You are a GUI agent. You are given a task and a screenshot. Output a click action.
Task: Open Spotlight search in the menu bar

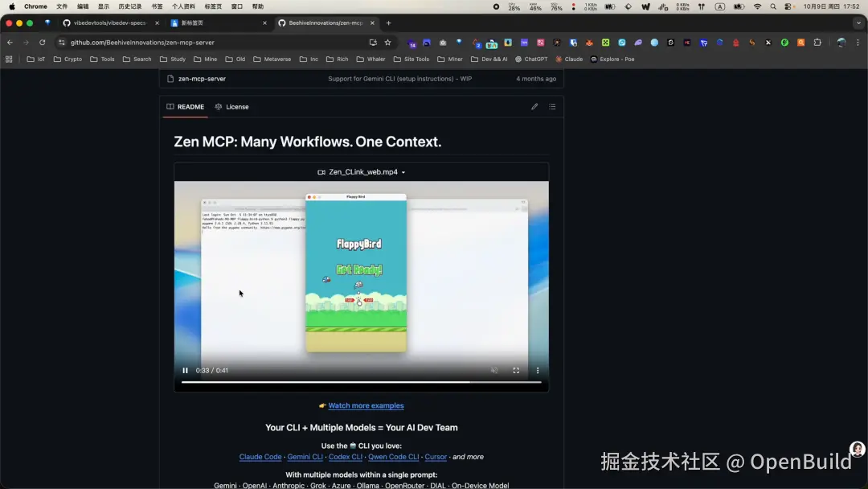773,6
